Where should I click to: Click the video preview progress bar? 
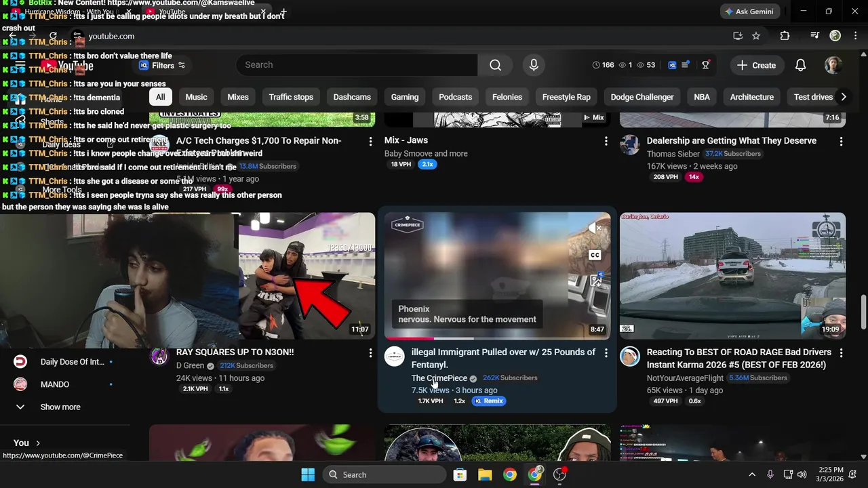tap(498, 338)
